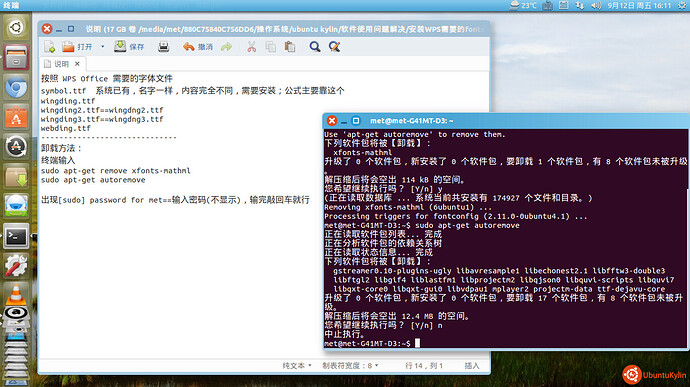Open the 纯文本 syntax dropdown
690x387 pixels.
click(297, 365)
